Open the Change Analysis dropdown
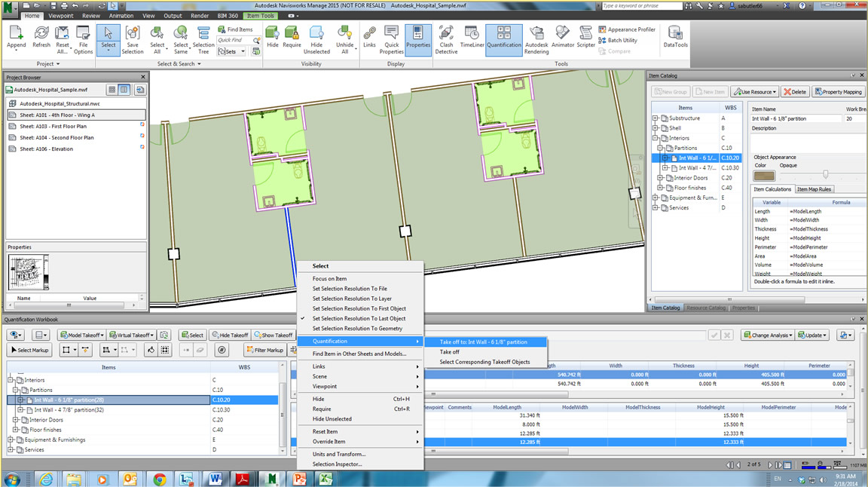Image resolution: width=868 pixels, height=487 pixels. tap(768, 335)
